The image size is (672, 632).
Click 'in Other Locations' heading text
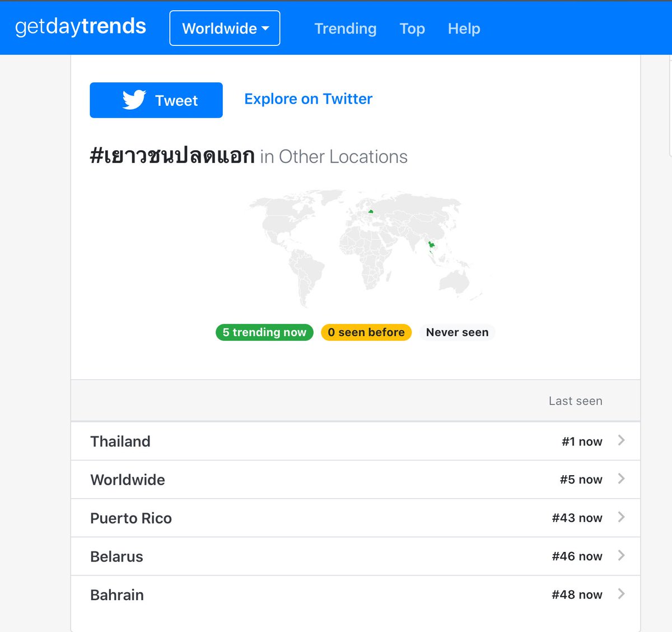click(x=334, y=157)
